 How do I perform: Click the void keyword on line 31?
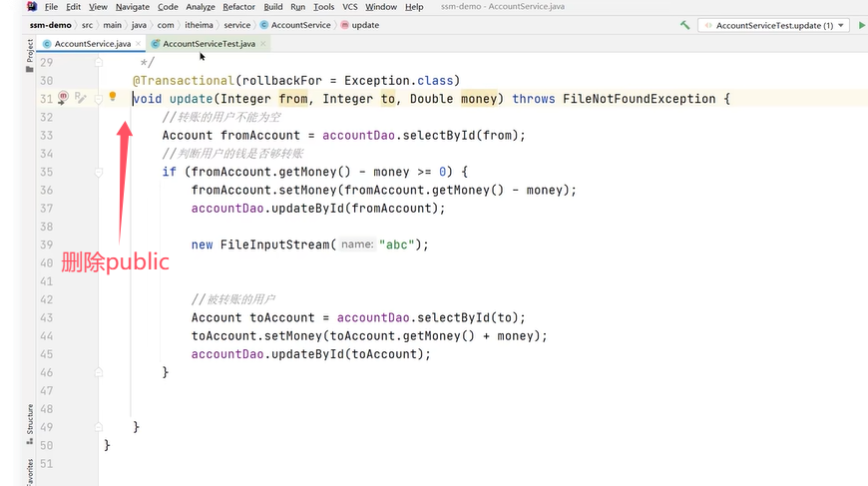(x=148, y=99)
